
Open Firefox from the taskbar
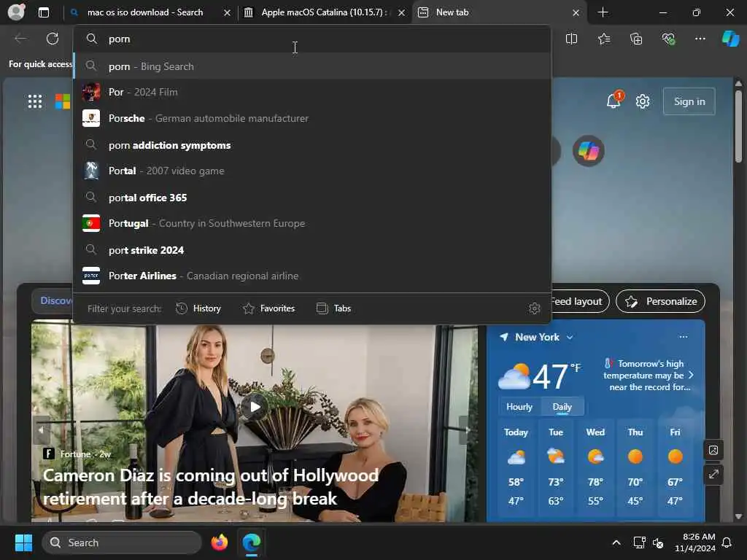point(219,542)
